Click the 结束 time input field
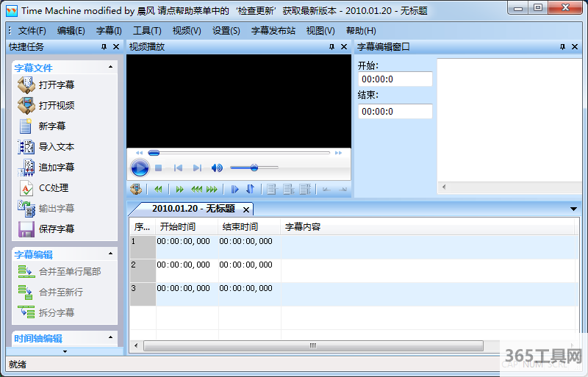 [x=395, y=112]
